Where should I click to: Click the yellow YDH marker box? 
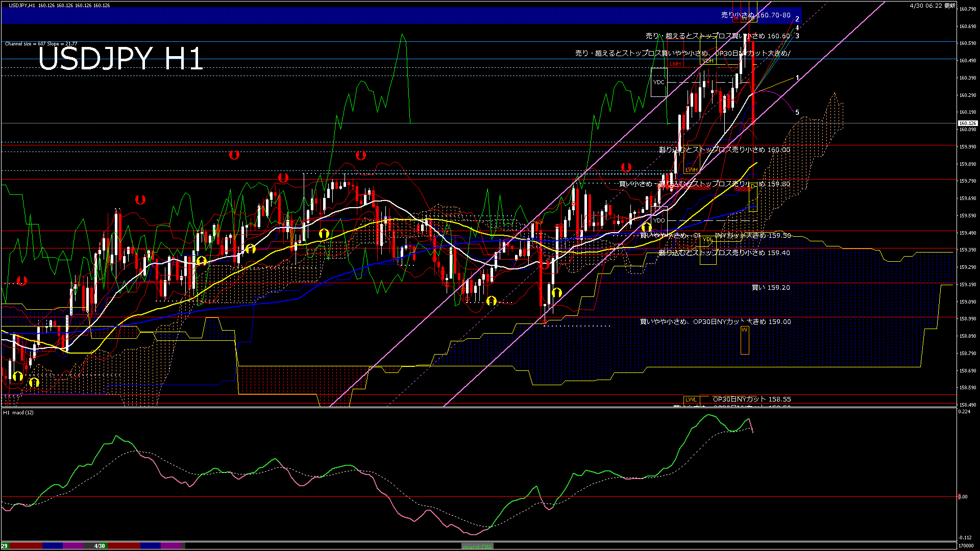[x=708, y=61]
